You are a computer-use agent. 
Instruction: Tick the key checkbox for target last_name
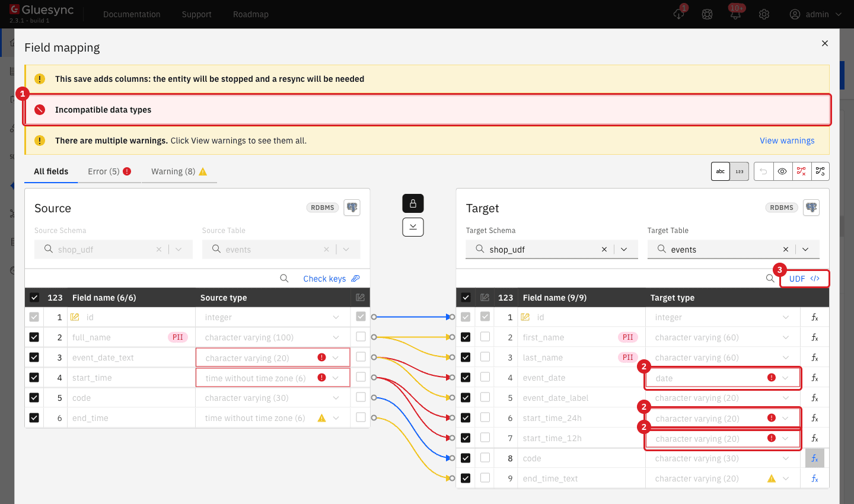pos(485,357)
